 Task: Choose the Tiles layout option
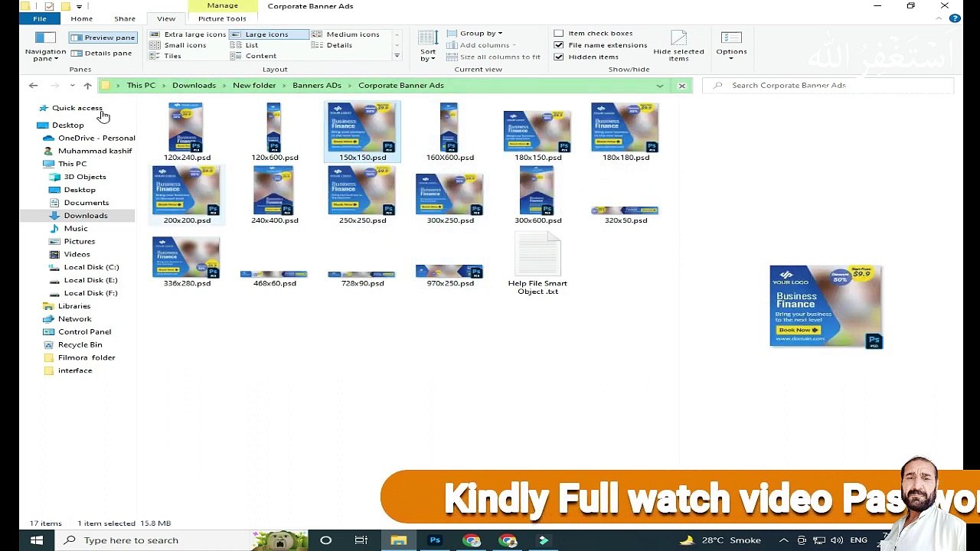coord(166,56)
